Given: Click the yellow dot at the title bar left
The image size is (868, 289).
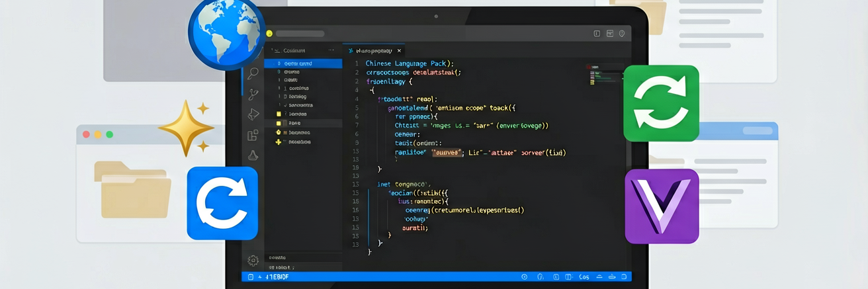Looking at the screenshot, I should (269, 34).
